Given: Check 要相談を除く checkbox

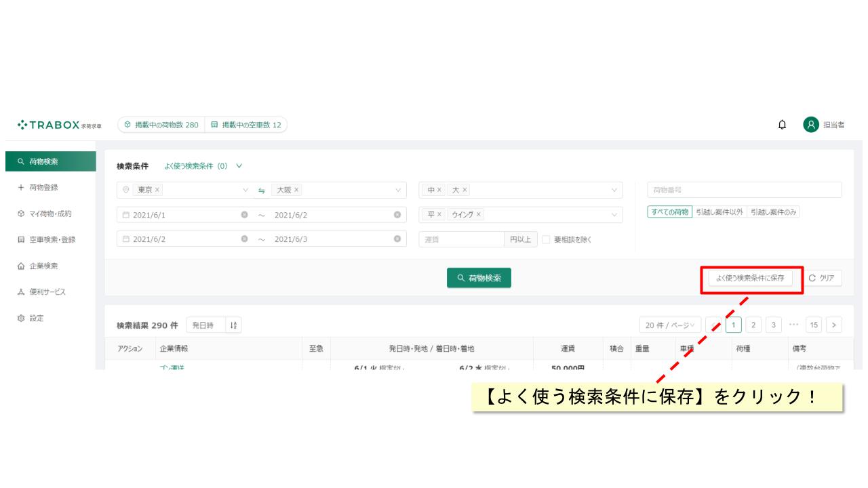Looking at the screenshot, I should [x=547, y=239].
